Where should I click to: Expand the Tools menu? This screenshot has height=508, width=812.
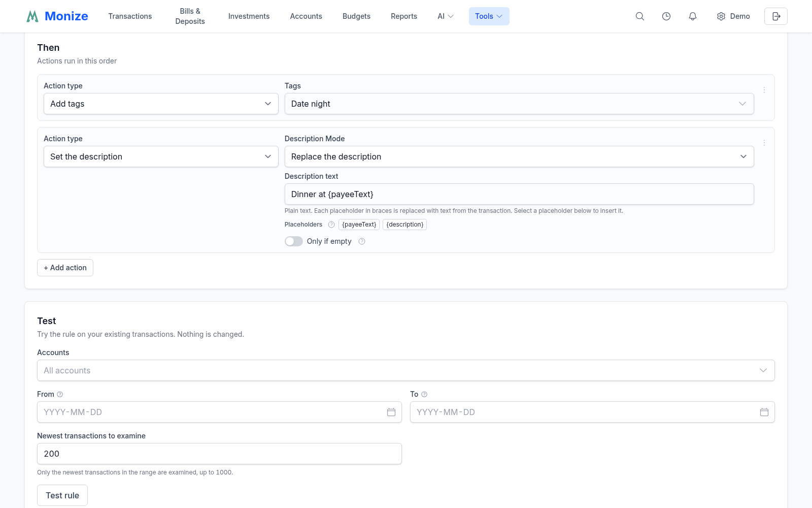click(x=489, y=16)
